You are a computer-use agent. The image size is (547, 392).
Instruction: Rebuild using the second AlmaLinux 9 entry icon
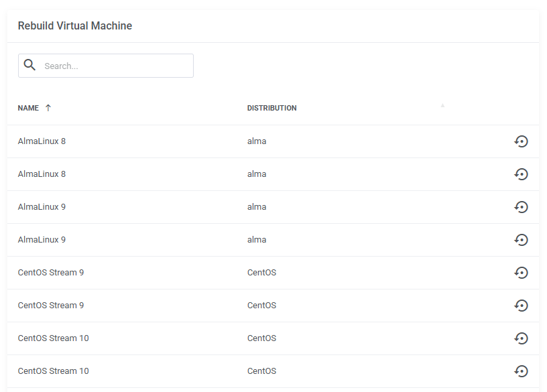click(521, 240)
